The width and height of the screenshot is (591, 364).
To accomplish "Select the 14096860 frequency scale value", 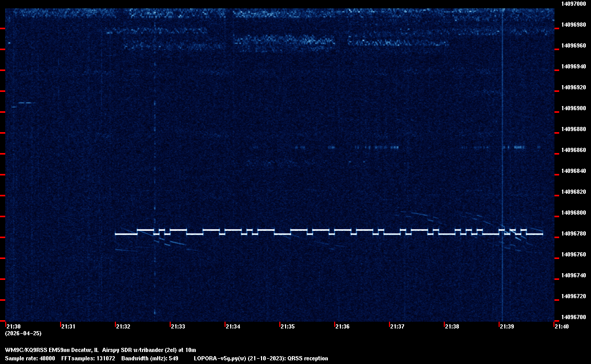I will [x=573, y=150].
